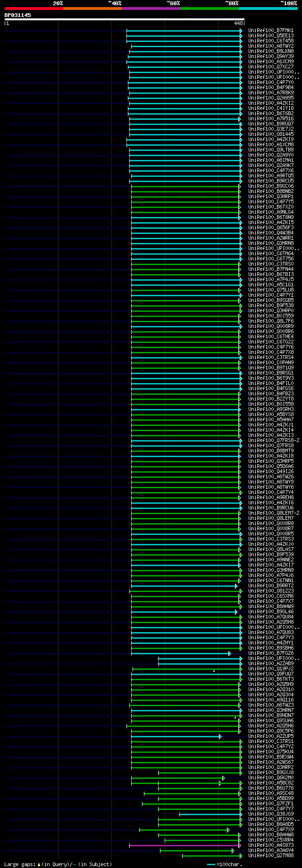Select label UniRef100_Q7XC27
The height and width of the screenshot is (868, 302).
[x=271, y=67]
